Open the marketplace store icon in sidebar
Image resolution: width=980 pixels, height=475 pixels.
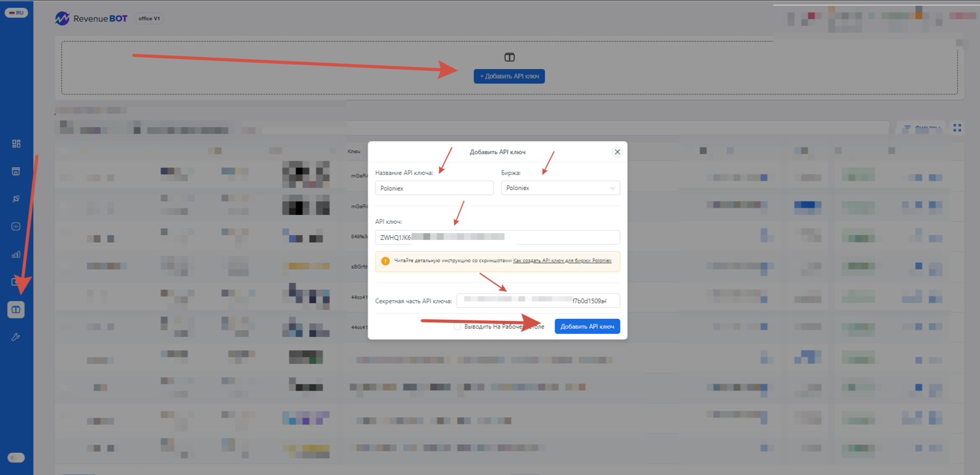[x=16, y=171]
